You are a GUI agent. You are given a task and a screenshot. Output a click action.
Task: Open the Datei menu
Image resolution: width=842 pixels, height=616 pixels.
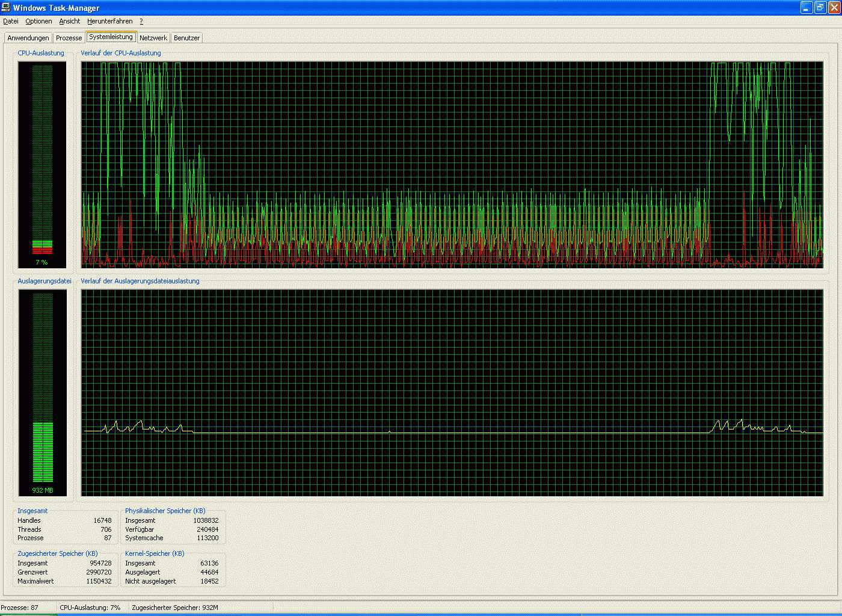[11, 21]
